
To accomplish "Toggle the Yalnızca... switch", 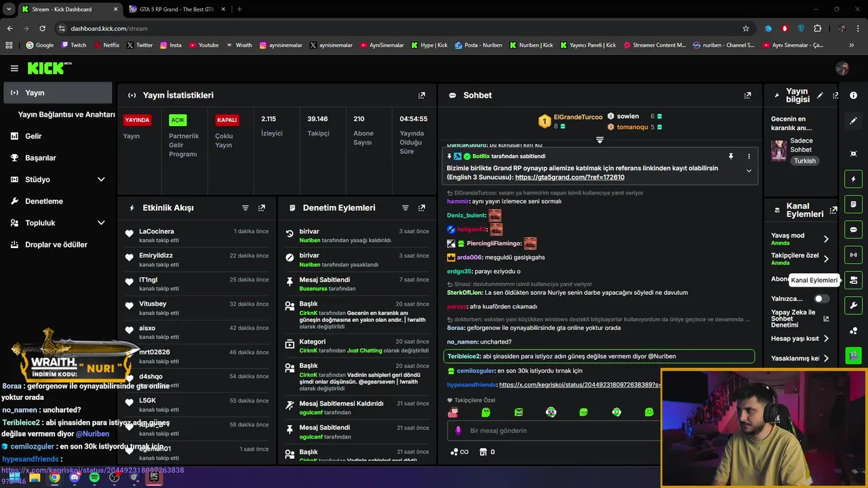I will [821, 299].
